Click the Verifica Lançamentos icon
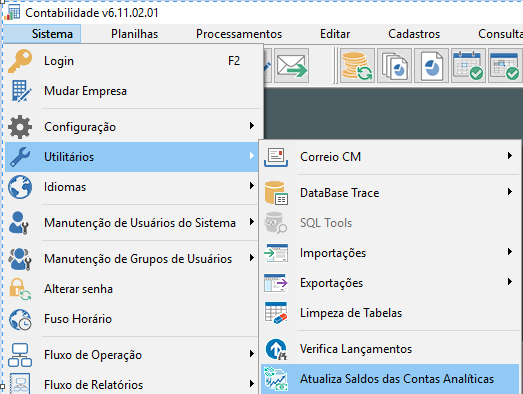The image size is (523, 394). [x=276, y=349]
